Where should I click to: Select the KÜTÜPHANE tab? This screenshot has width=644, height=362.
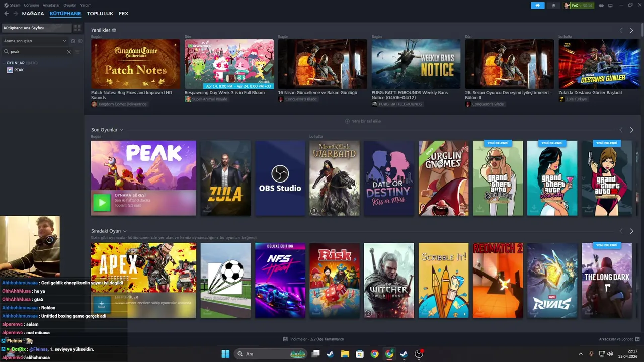[65, 14]
